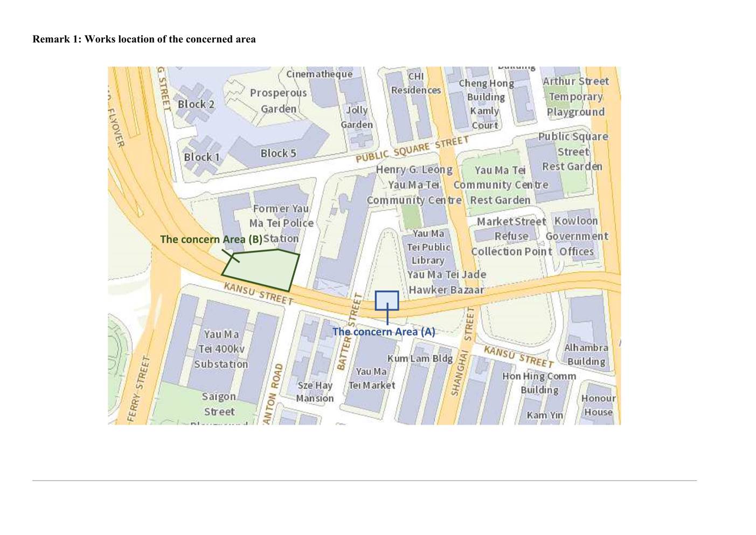Viewport: 756px width, 535px height.
Task: Select the Yau Ma Tei Public Library label
Action: point(428,247)
